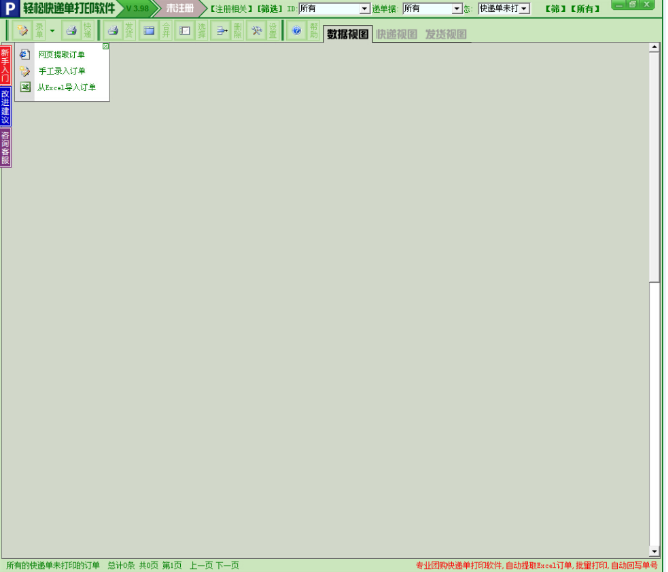Switch to the 数据视图 tab

(348, 34)
